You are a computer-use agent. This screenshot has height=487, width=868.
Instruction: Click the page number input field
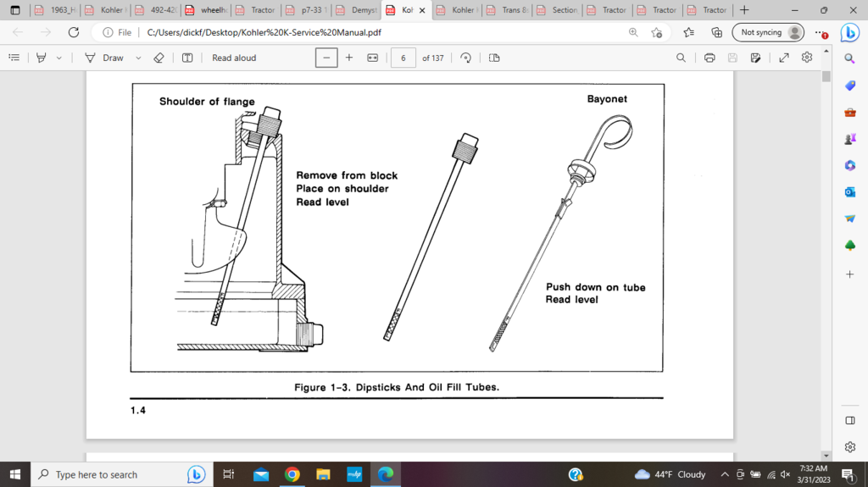(403, 58)
